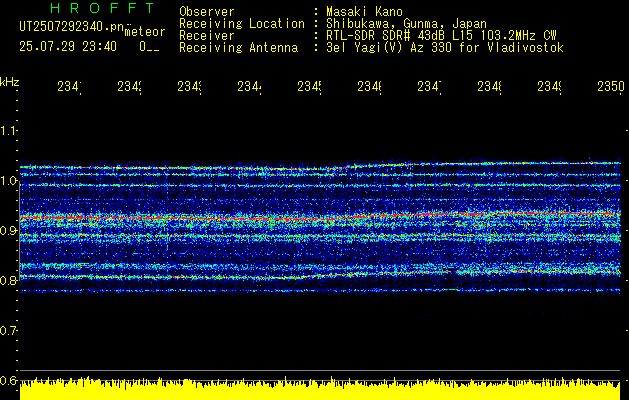Click the 2343 time marker

(x=189, y=87)
